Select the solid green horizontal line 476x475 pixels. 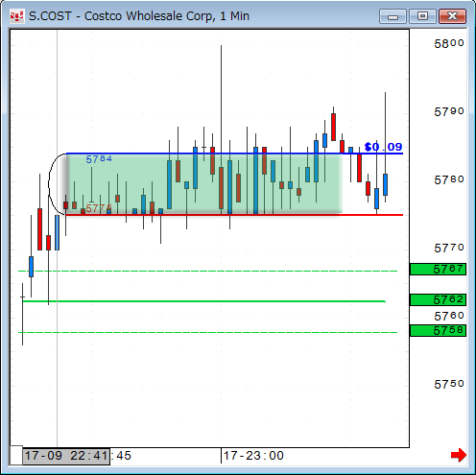point(204,301)
